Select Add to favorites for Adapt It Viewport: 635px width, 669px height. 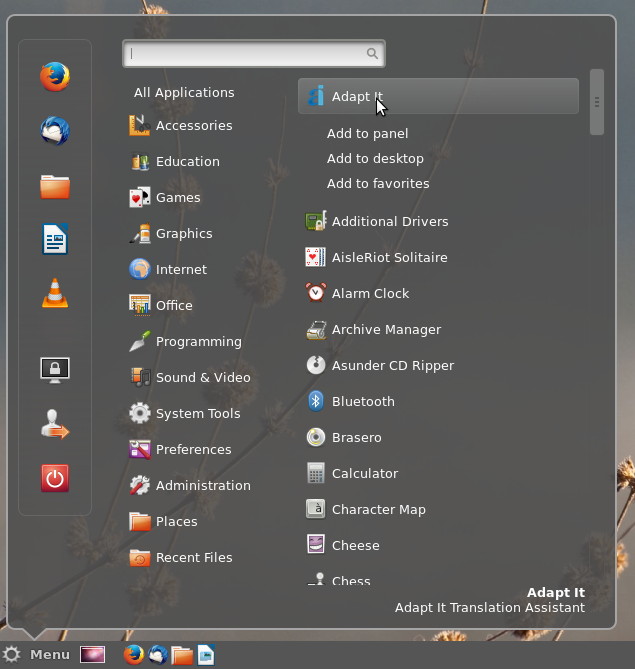[378, 183]
